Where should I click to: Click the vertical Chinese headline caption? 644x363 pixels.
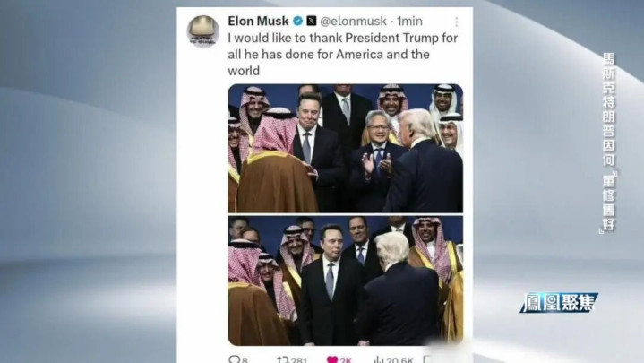click(609, 143)
